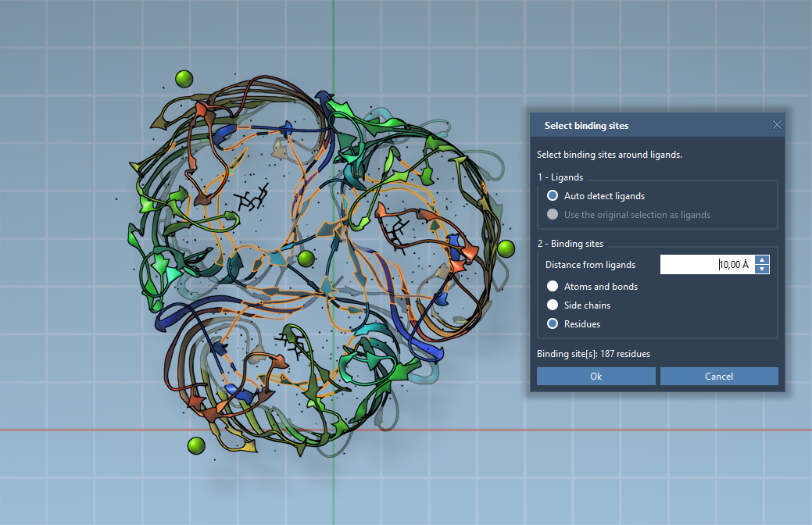Select the Atoms and bonds option
This screenshot has height=525, width=812.
coord(553,287)
